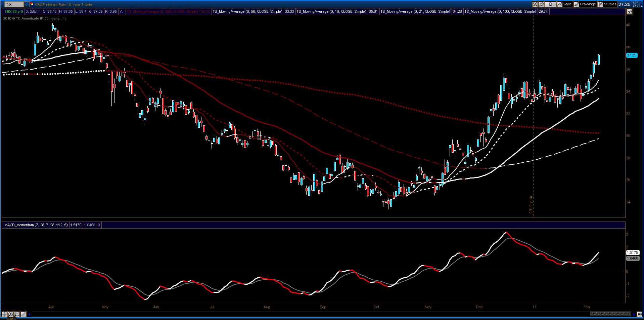Select the 21-period TS_MovingAverage label
Screen dimensions: 644x320
pyautogui.click(x=415, y=11)
